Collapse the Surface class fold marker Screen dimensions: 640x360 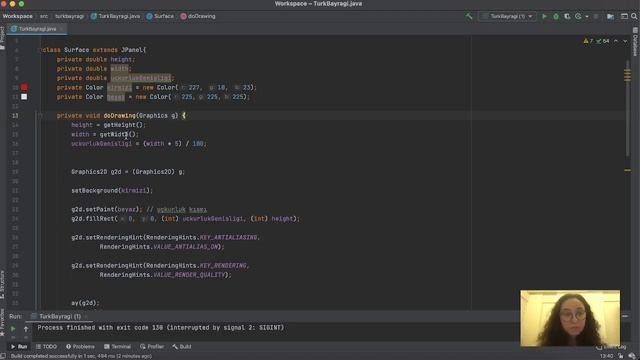click(x=40, y=50)
